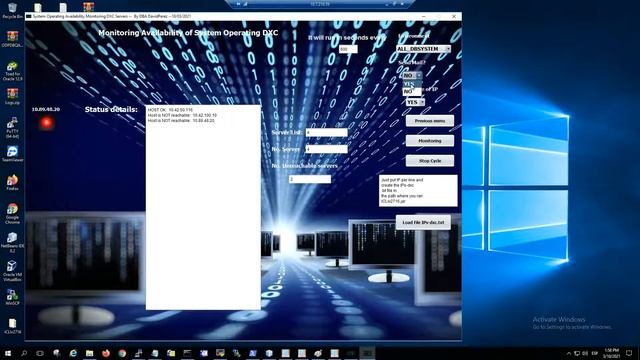The image size is (640, 360).
Task: Click the seconds interval input field
Action: pyautogui.click(x=348, y=49)
